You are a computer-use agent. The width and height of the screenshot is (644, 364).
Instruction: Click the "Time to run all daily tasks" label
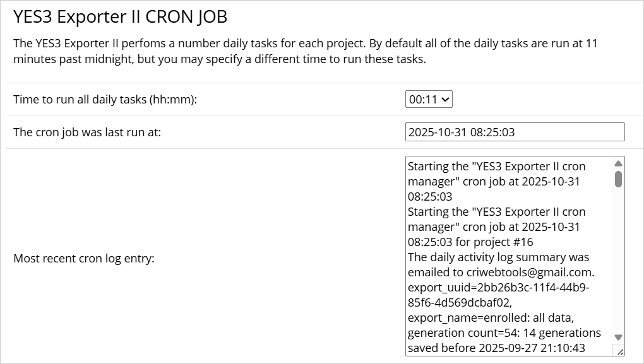[105, 100]
